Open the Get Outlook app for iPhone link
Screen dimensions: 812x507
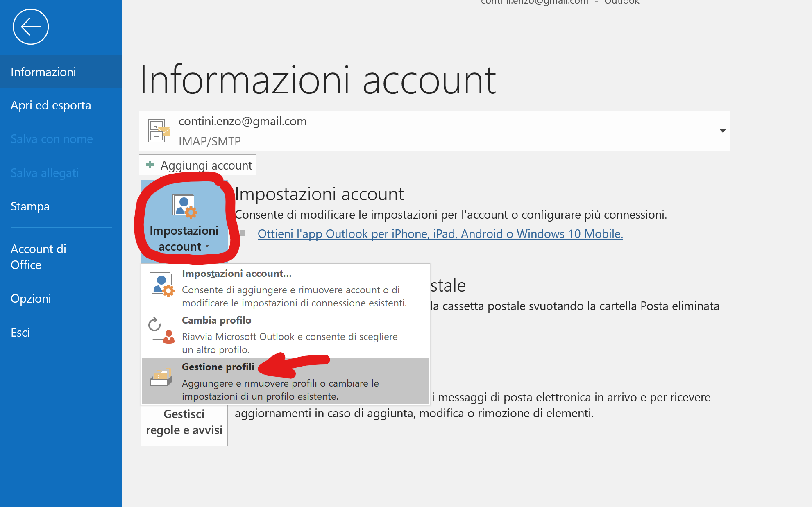(440, 234)
